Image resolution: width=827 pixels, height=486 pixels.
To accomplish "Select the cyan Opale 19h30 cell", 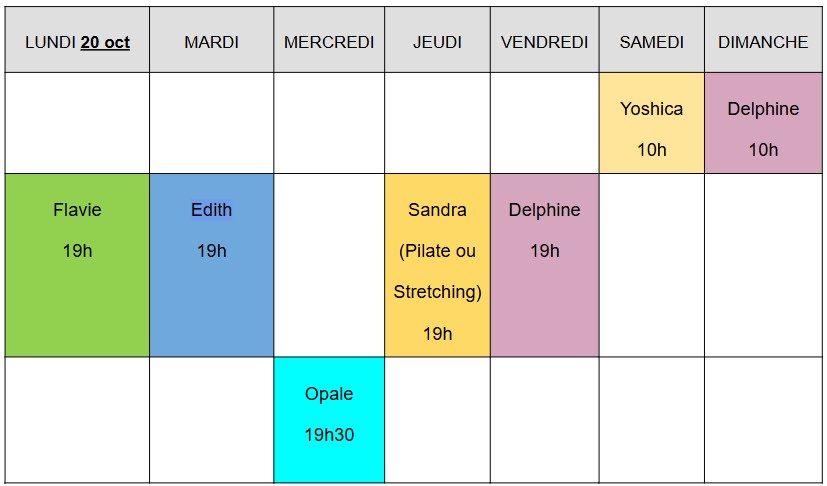I will click(x=329, y=419).
